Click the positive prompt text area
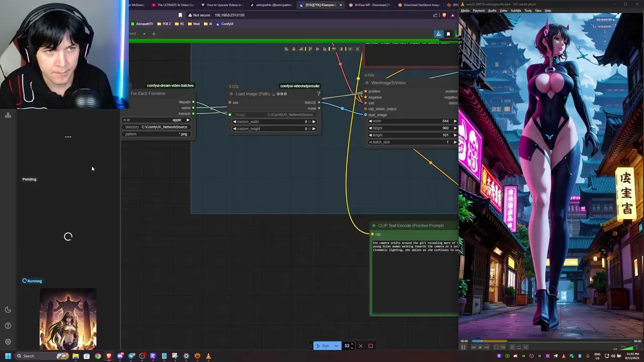Screen dimensions: 644x362 click(x=415, y=277)
